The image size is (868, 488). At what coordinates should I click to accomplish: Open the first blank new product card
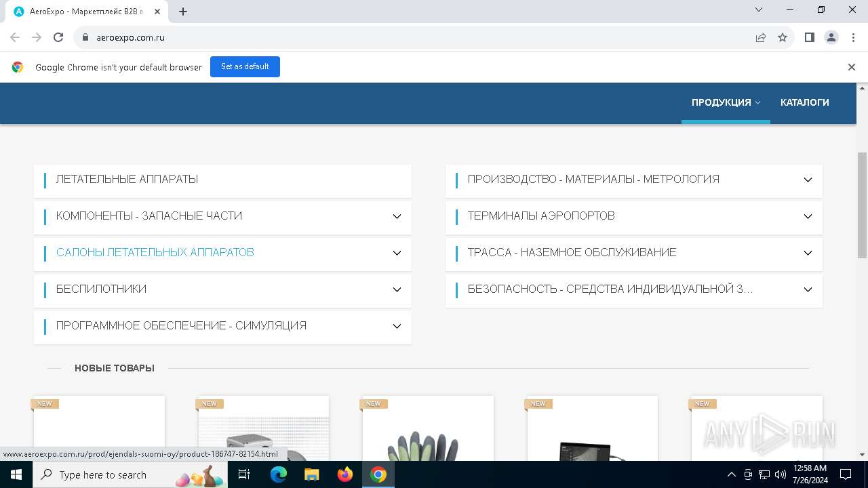point(99,428)
